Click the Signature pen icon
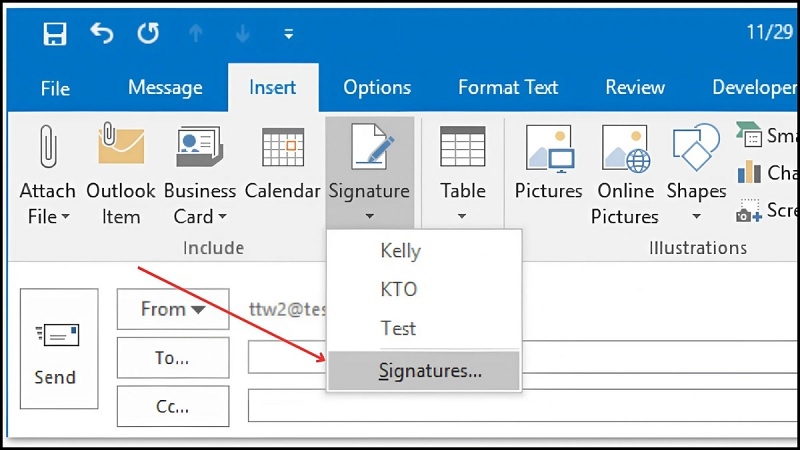800x450 pixels. tap(373, 146)
